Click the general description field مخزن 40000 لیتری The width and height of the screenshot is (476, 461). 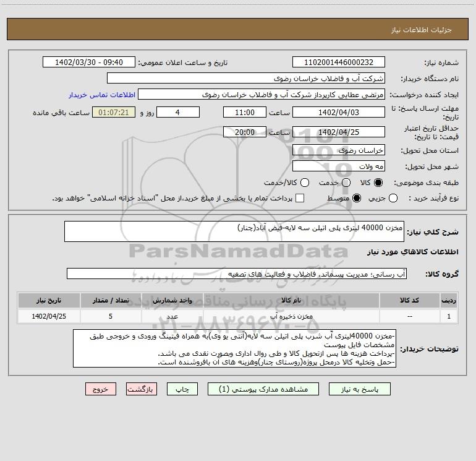(x=234, y=231)
